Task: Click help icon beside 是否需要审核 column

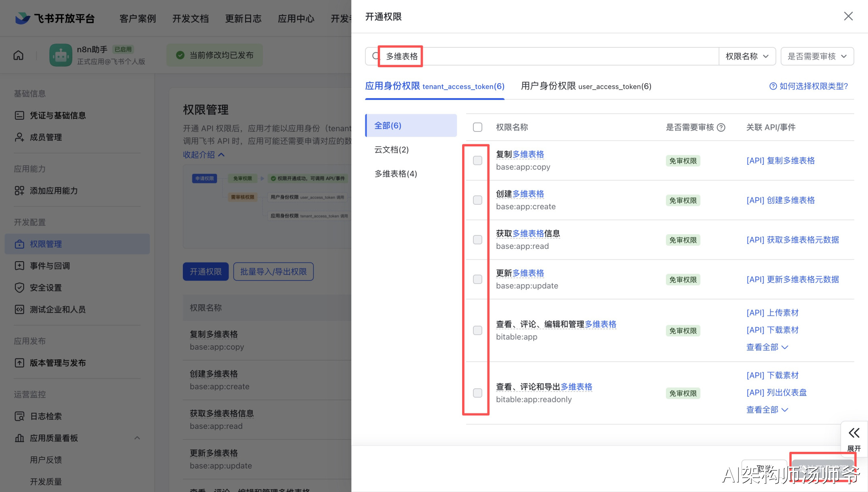Action: pyautogui.click(x=721, y=127)
